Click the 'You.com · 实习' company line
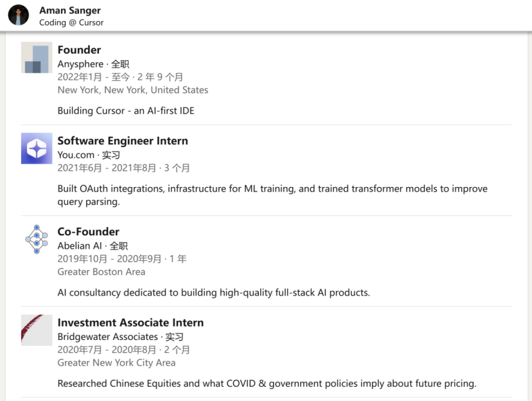 click(89, 155)
